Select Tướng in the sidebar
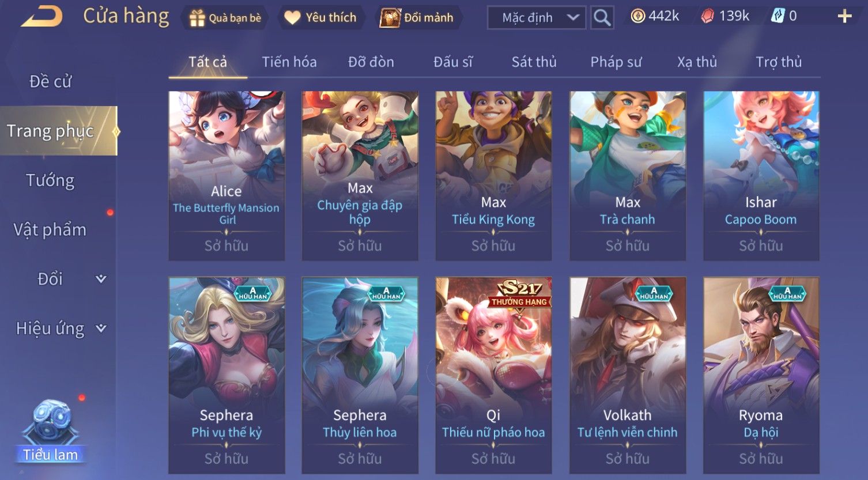Screen dimensions: 868x480 pyautogui.click(x=50, y=180)
